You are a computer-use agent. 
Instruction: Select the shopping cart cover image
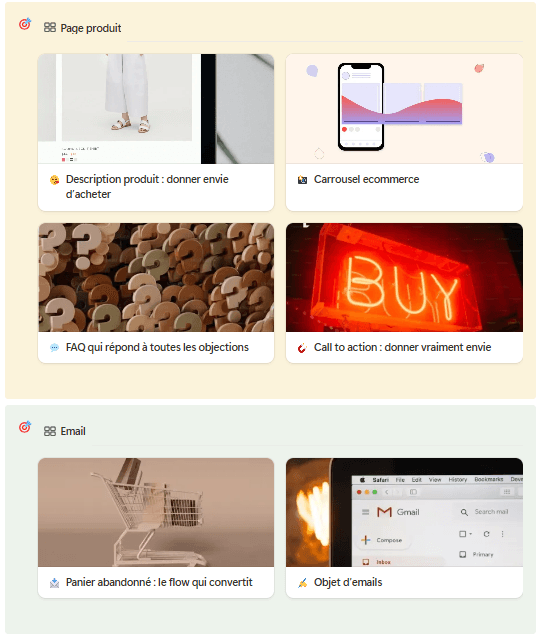[x=156, y=512]
